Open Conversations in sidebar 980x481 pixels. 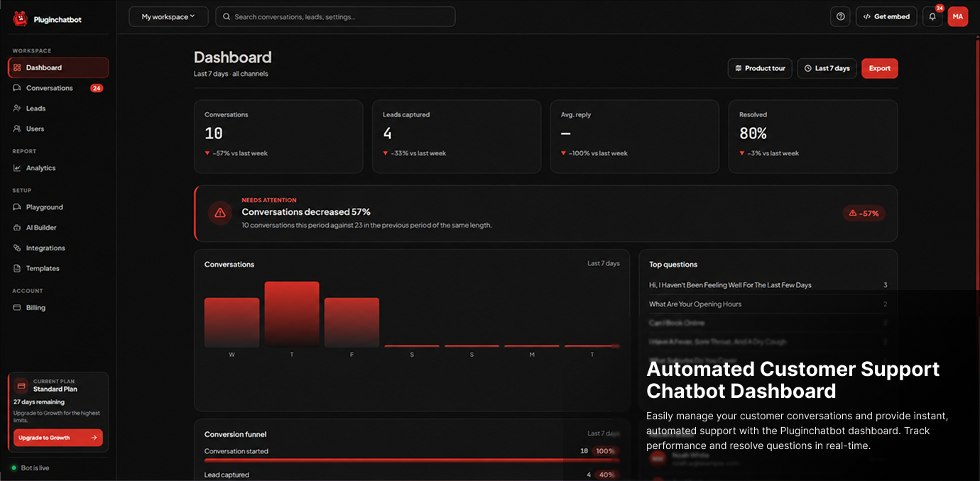tap(58, 88)
